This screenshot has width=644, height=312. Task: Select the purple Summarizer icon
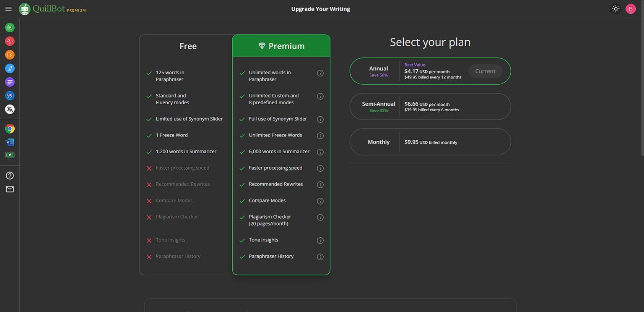[10, 82]
